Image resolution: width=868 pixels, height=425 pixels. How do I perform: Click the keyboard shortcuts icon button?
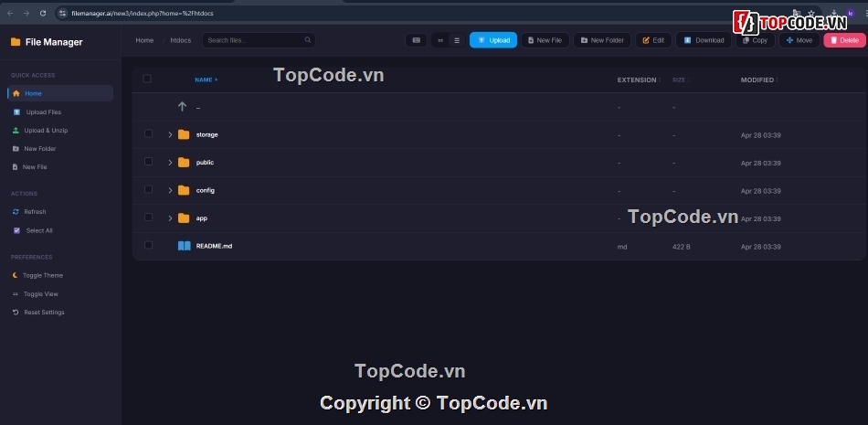coord(417,40)
